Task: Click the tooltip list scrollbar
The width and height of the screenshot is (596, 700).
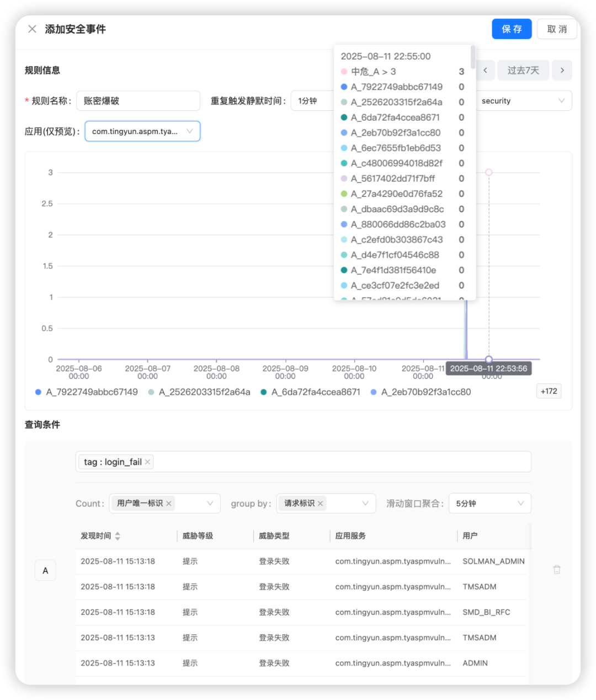Action: click(473, 57)
